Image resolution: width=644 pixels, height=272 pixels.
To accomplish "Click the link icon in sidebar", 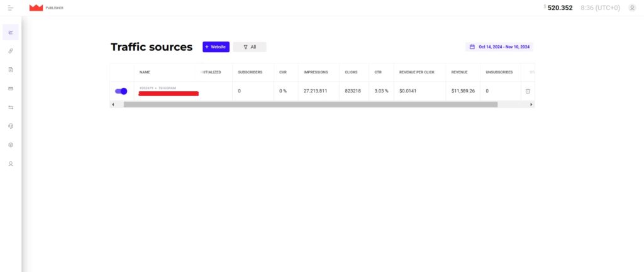I will coord(11,51).
